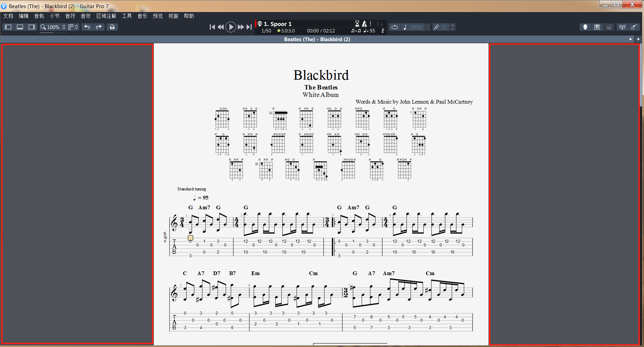Show the piano keyboard panel
Viewport: 644px width, 347px height.
[597, 27]
